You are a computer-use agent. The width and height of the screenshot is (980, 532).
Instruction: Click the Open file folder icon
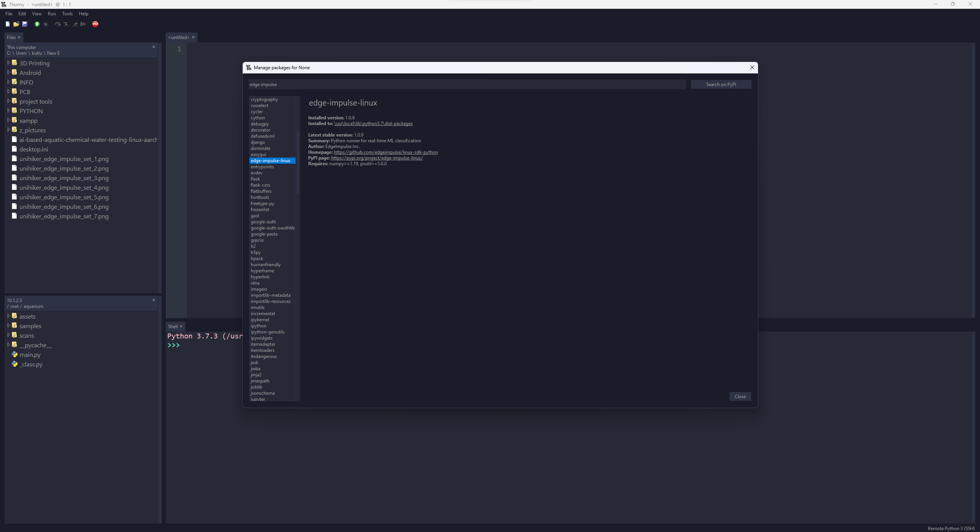tap(16, 24)
